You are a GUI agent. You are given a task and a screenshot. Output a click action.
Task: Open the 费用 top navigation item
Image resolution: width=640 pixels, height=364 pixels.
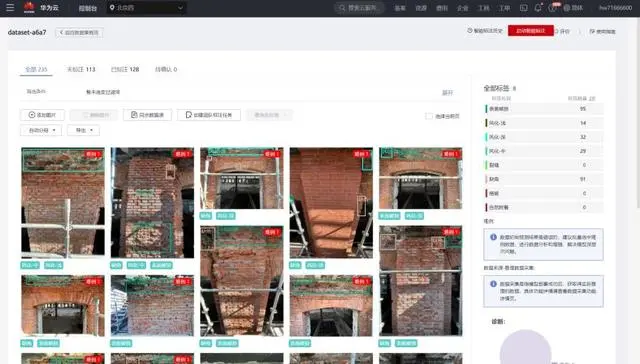pyautogui.click(x=442, y=8)
